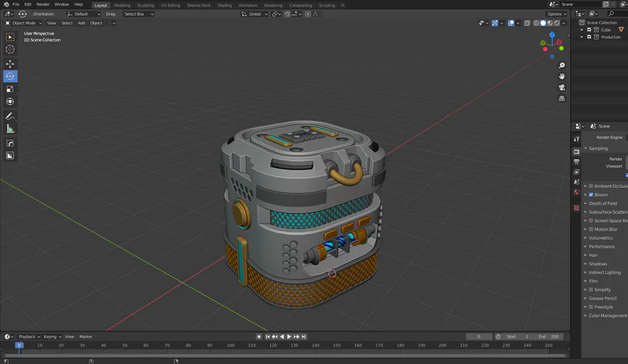Toggle show gizmo button in header
The height and width of the screenshot is (364, 628).
click(x=495, y=23)
